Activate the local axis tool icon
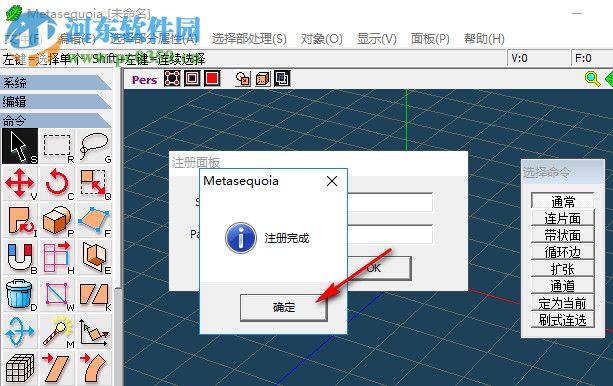The height and width of the screenshot is (386, 613). tap(94, 332)
